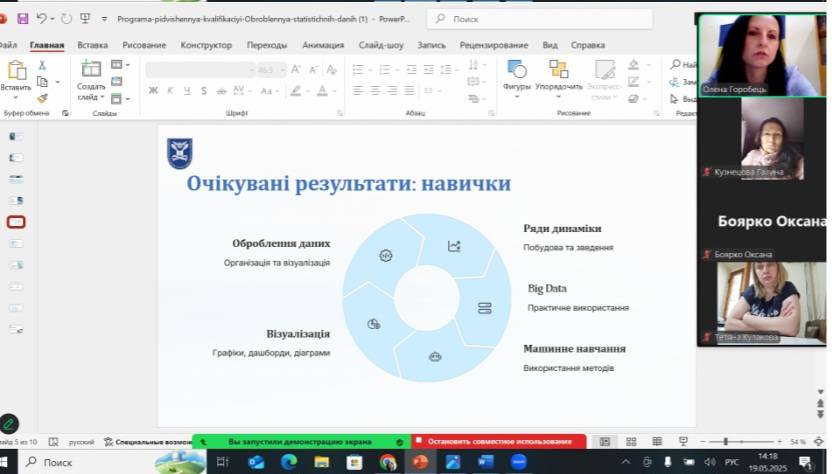Click the Undo arrow in the title bar
Screen dimensions: 832x474
click(42, 18)
